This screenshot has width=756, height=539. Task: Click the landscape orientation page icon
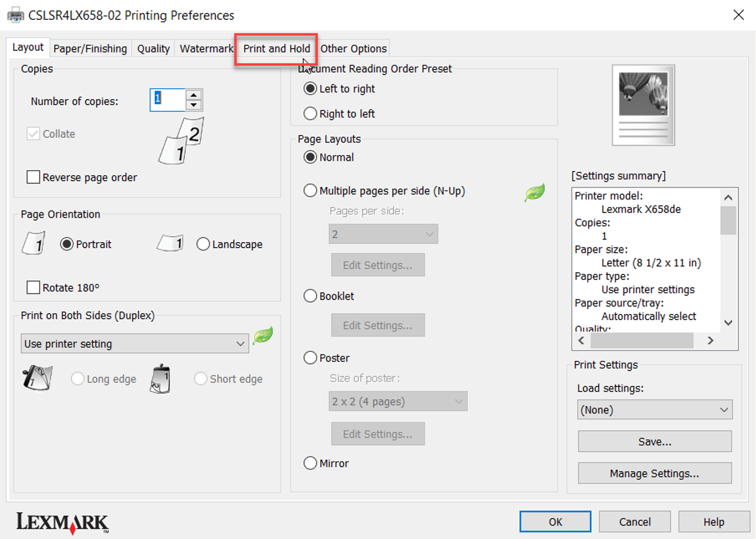coord(170,243)
